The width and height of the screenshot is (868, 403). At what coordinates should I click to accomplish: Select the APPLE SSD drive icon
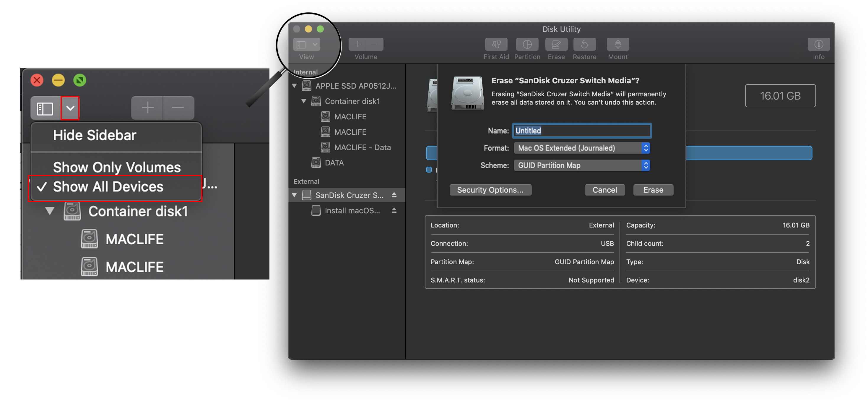[x=307, y=86]
